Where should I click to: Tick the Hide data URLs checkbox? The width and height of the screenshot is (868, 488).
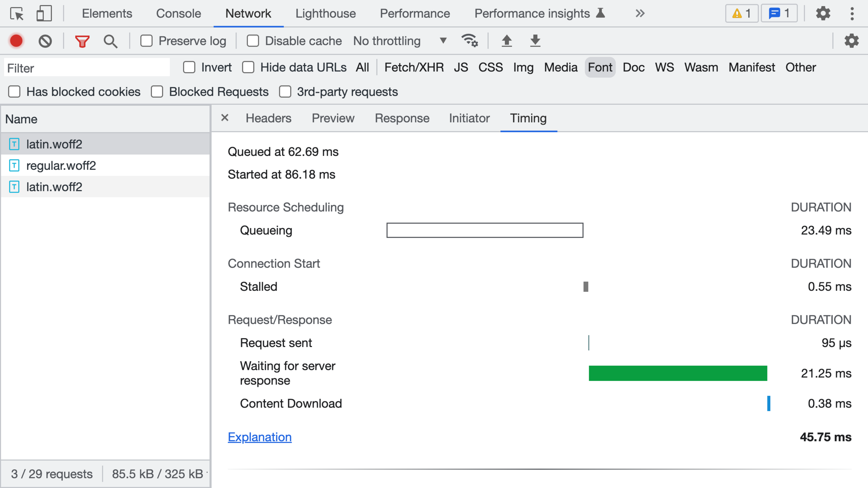248,67
